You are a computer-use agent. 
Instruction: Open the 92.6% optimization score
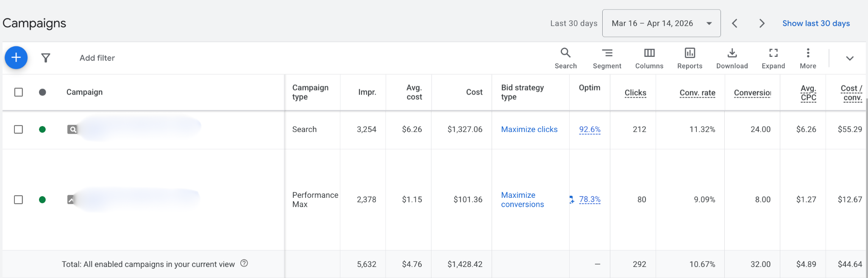(x=590, y=129)
